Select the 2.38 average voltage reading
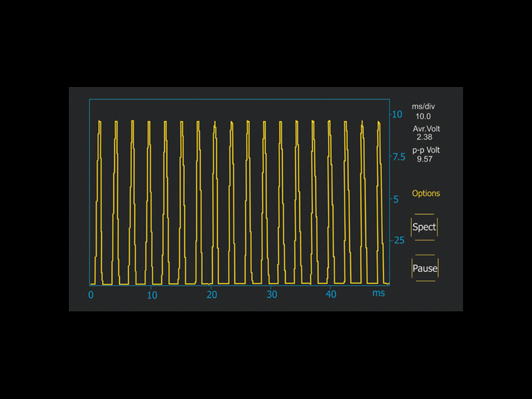This screenshot has height=399, width=532. coord(424,137)
